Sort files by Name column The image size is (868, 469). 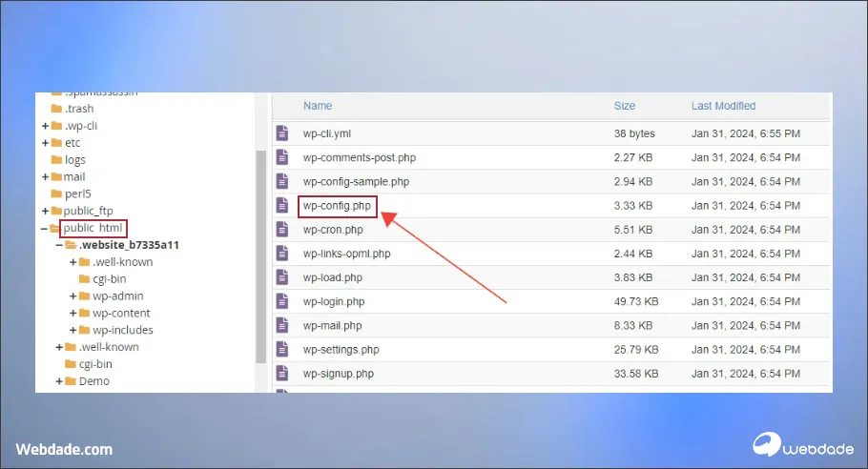(318, 106)
